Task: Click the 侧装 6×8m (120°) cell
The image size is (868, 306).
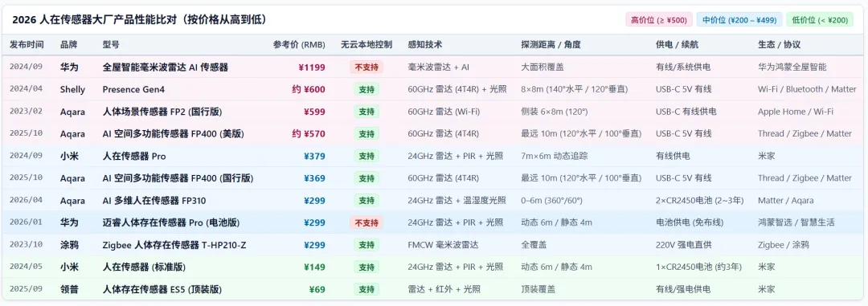Action: [x=554, y=112]
